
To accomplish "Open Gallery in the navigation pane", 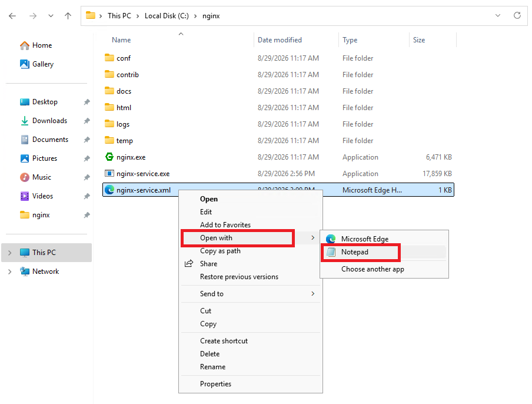I will tap(36, 64).
